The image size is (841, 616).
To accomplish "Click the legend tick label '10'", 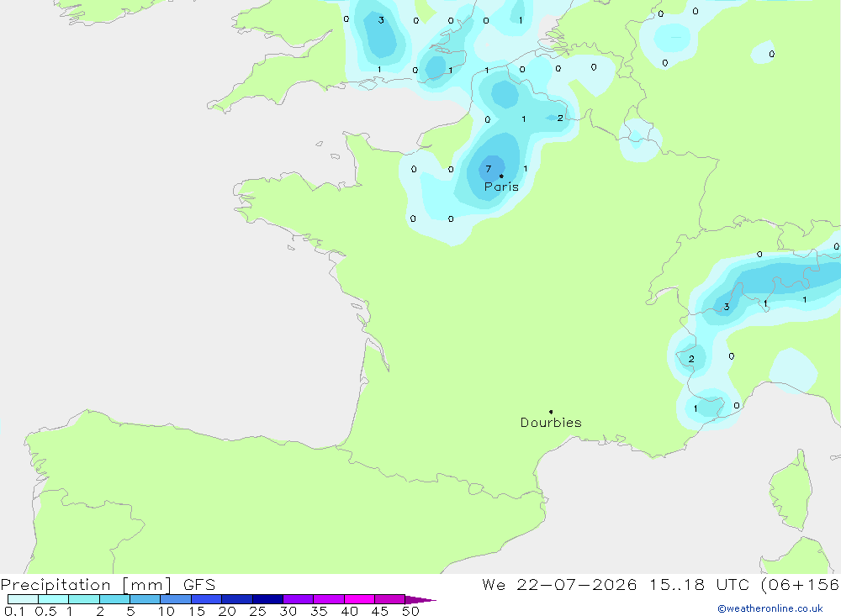I will [x=167, y=611].
